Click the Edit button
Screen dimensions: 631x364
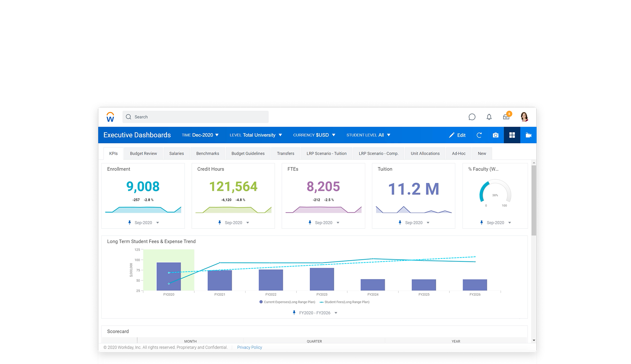(x=457, y=135)
